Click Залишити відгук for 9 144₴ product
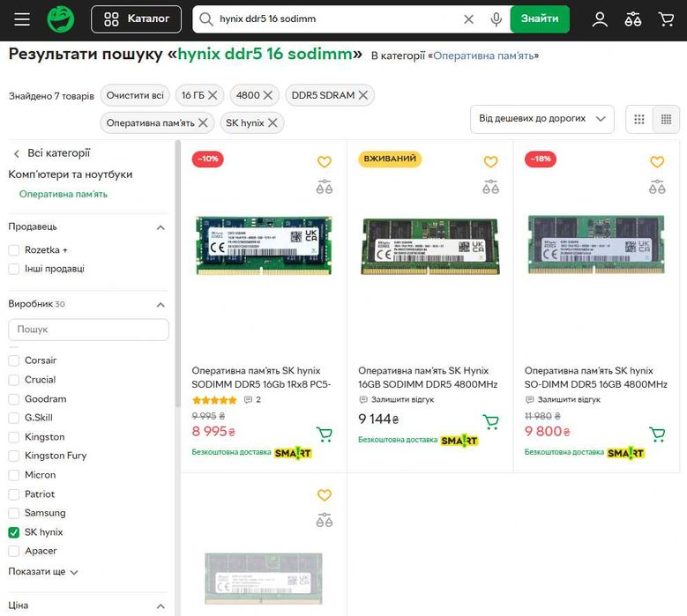Viewport: 687px width, 616px height. pyautogui.click(x=397, y=400)
